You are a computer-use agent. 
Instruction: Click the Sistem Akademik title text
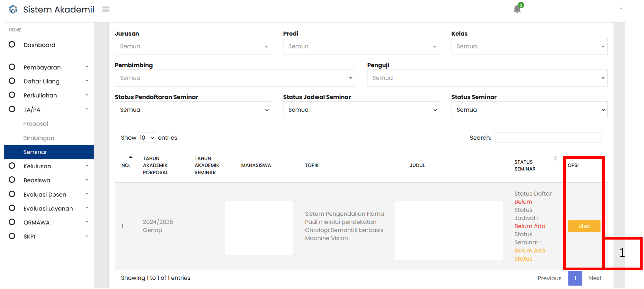59,9
